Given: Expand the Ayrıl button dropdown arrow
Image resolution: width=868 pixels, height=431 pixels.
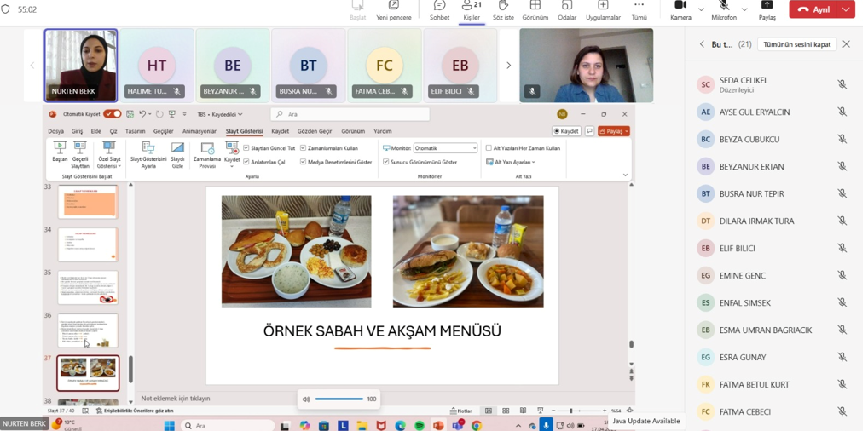Looking at the screenshot, I should point(846,9).
